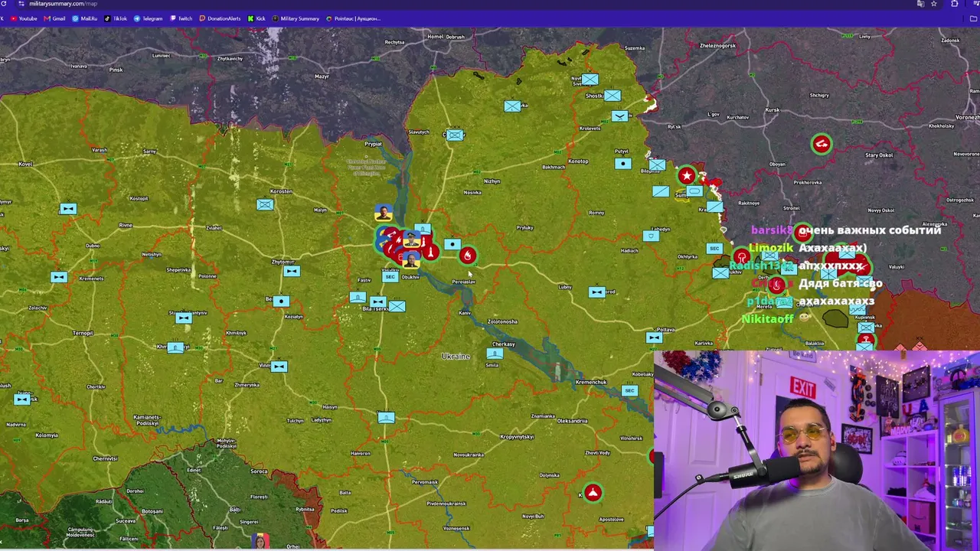This screenshot has height=551, width=980.
Task: Open the Gmail bookmark
Action: [x=54, y=18]
